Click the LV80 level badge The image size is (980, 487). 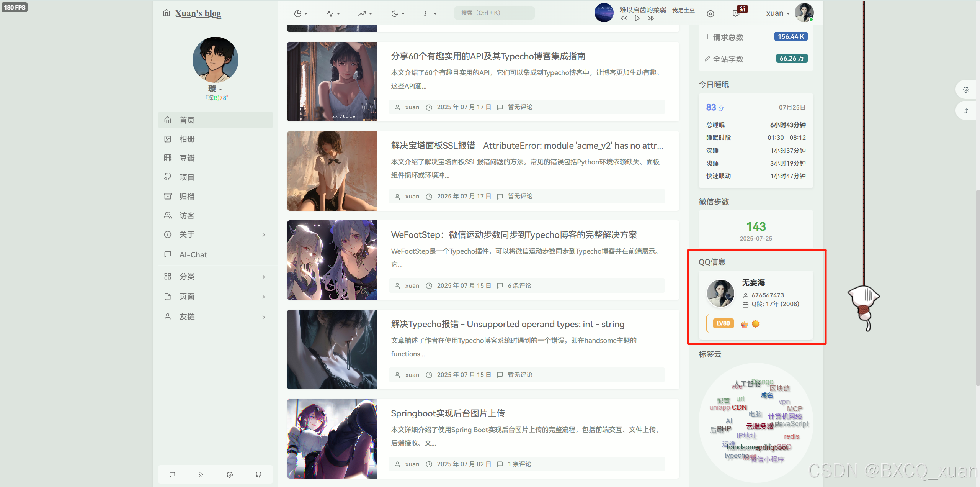[723, 323]
